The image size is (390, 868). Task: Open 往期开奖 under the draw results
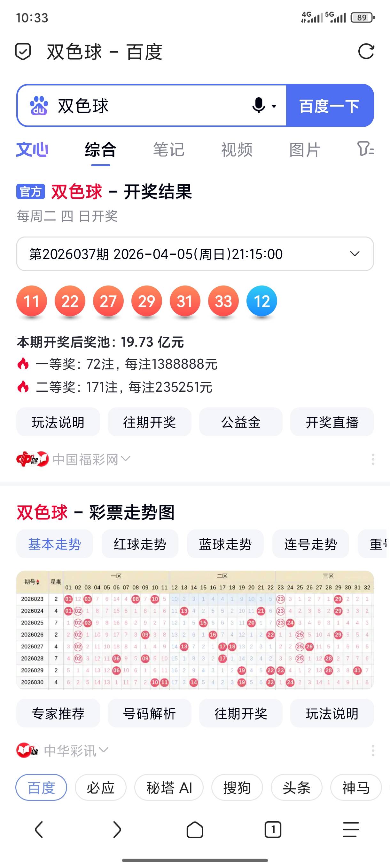pos(149,422)
